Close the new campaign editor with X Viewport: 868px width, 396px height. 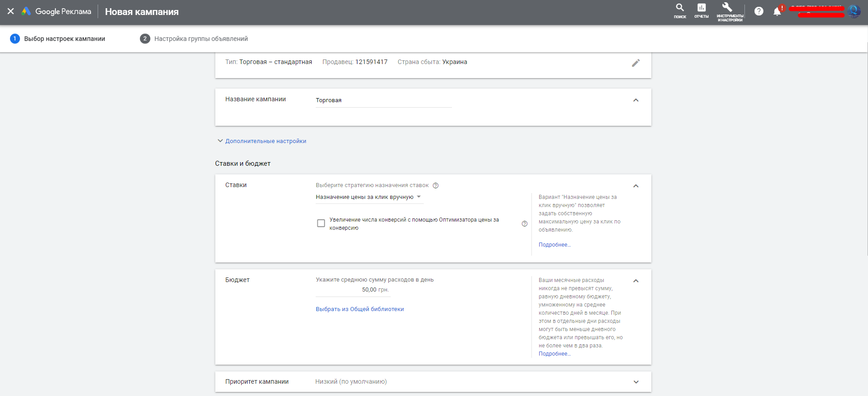[10, 11]
